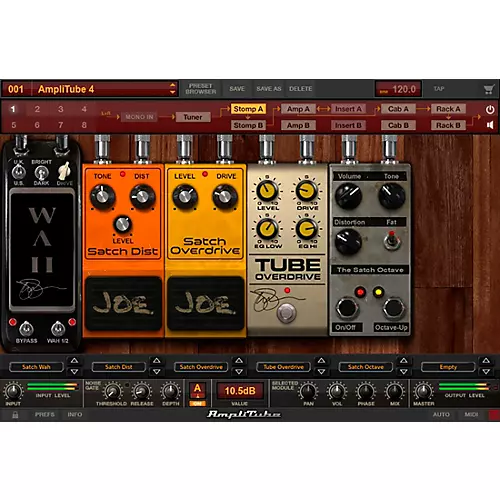
Task: Toggle the BRIGHT/DARK switch on Wah
Action: click(x=41, y=173)
